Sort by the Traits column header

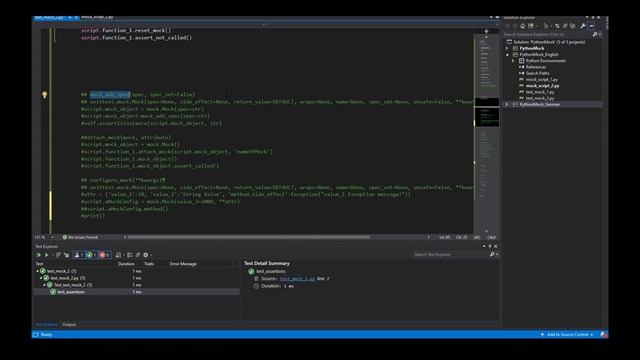click(x=149, y=264)
